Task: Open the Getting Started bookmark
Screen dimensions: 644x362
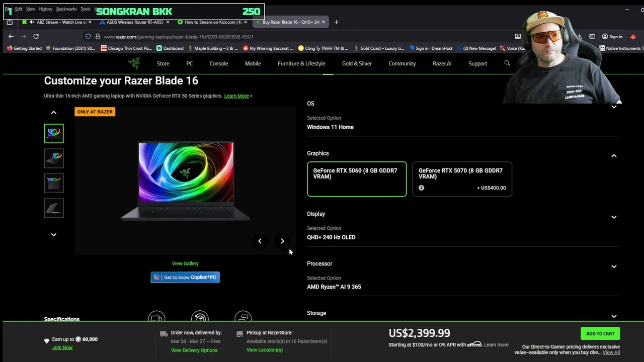Action: point(24,48)
